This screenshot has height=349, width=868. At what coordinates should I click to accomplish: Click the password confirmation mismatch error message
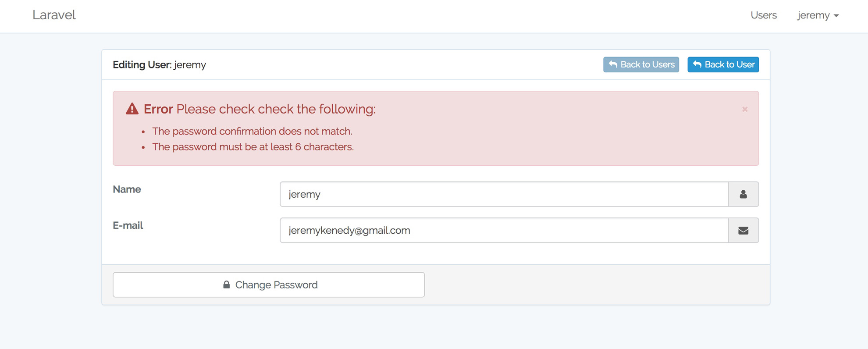click(x=252, y=131)
